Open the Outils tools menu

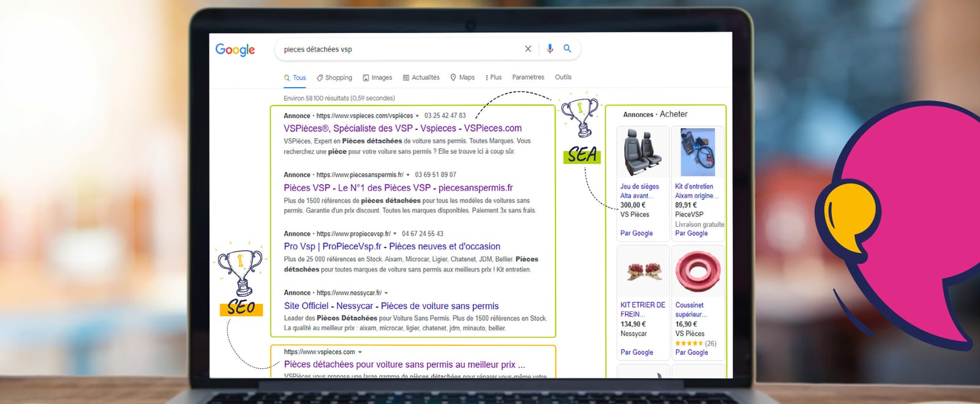tap(563, 77)
